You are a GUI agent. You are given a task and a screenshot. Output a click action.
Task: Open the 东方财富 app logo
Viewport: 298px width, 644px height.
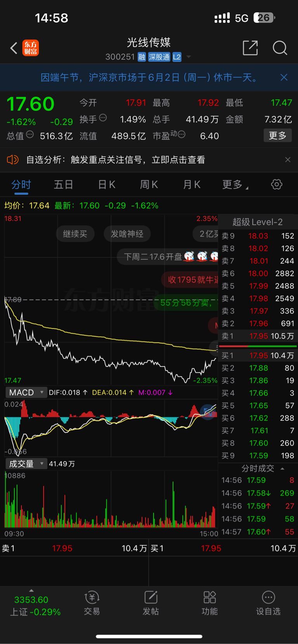31,48
